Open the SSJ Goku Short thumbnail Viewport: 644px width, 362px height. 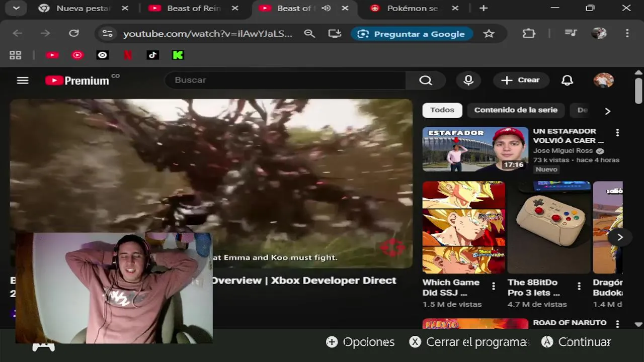pos(463,227)
